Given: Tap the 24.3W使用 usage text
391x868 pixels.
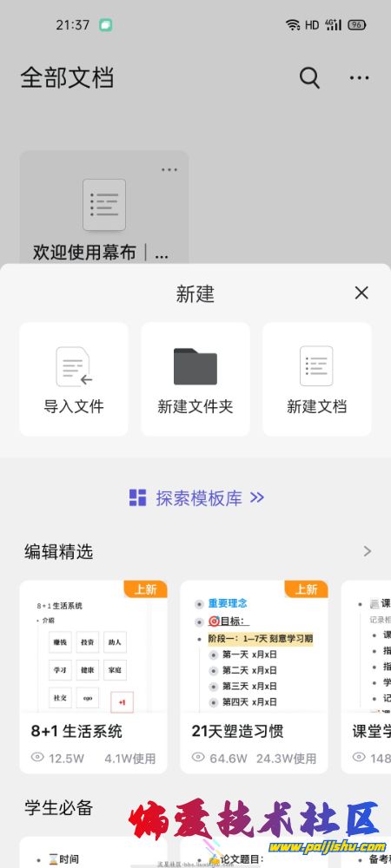Looking at the screenshot, I should pyautogui.click(x=287, y=758).
